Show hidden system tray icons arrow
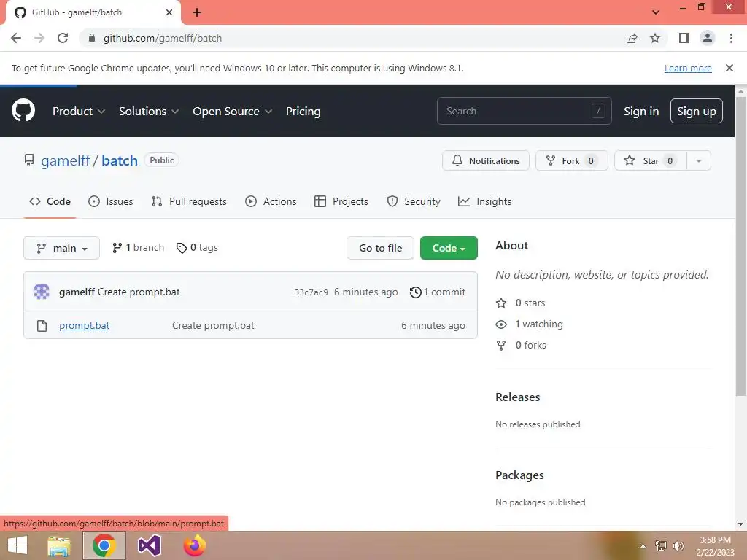 (643, 546)
